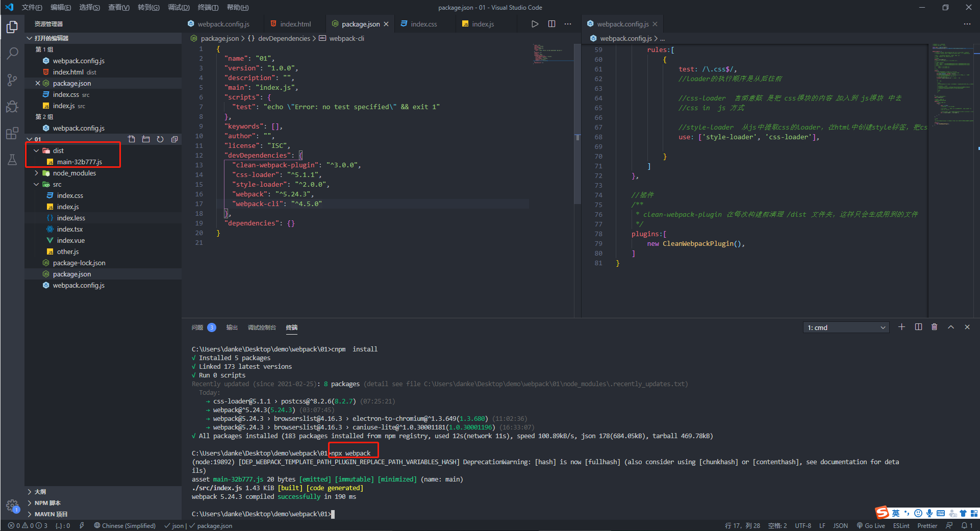The height and width of the screenshot is (531, 980).
Task: Kill the terminal with trash icon
Action: 935,327
